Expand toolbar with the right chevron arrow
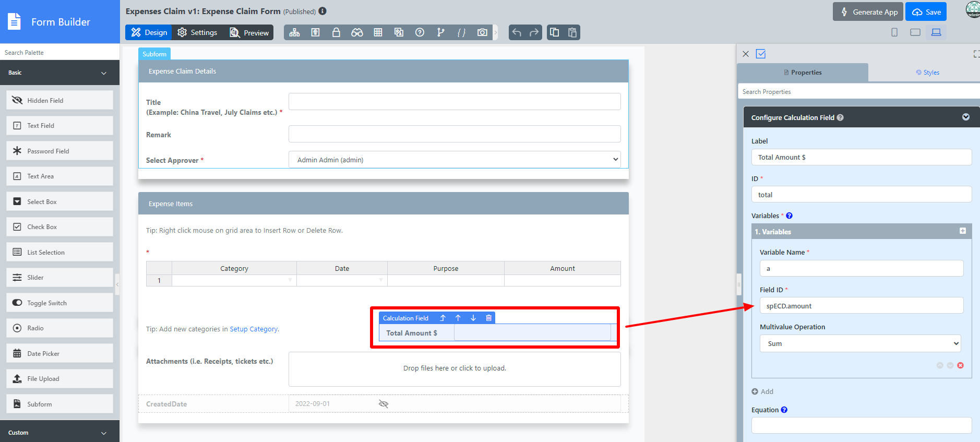The image size is (980, 442). coord(495,32)
